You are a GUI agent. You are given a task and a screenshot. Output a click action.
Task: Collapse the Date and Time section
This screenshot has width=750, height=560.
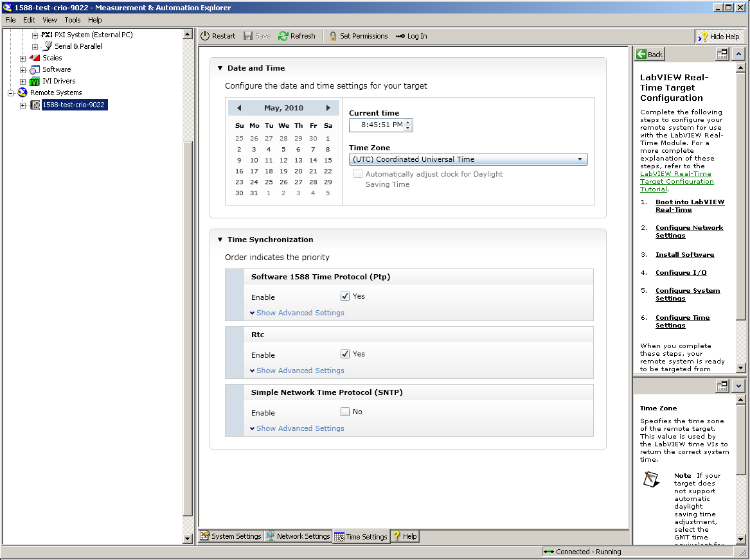(220, 68)
